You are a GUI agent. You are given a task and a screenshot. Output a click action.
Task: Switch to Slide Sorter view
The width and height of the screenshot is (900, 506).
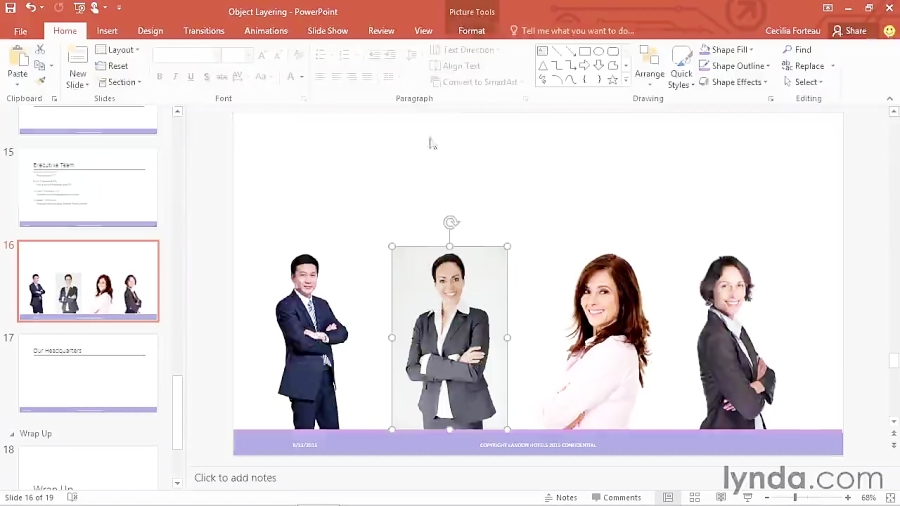click(x=695, y=497)
